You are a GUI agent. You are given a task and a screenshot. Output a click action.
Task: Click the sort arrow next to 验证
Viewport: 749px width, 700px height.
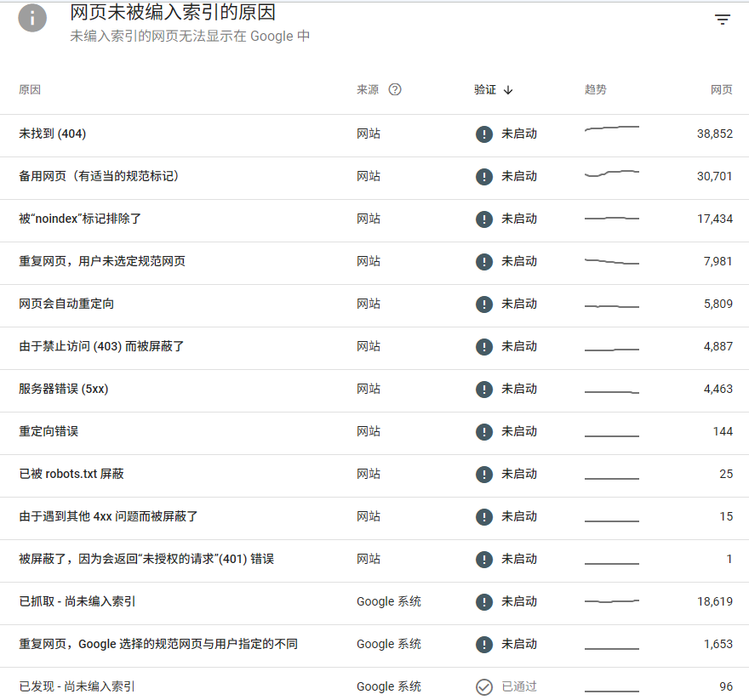click(x=508, y=90)
